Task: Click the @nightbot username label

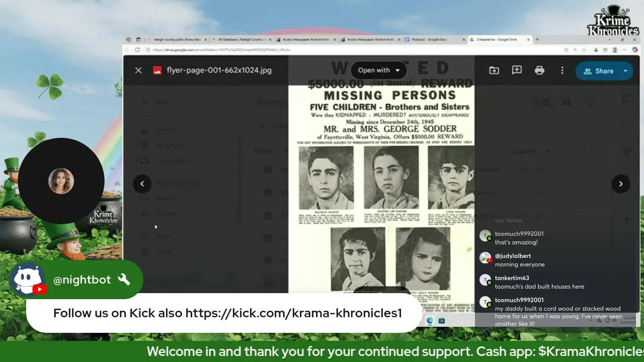Action: pyautogui.click(x=82, y=280)
